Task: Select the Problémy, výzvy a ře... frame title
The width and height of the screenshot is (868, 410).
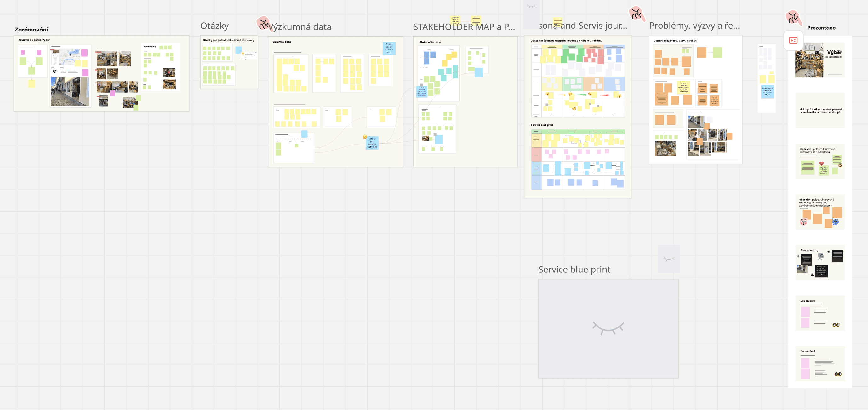Action: (x=694, y=26)
